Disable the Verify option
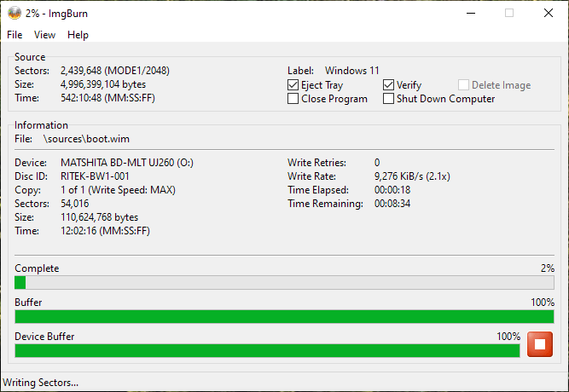This screenshot has height=392, width=569. [x=389, y=85]
